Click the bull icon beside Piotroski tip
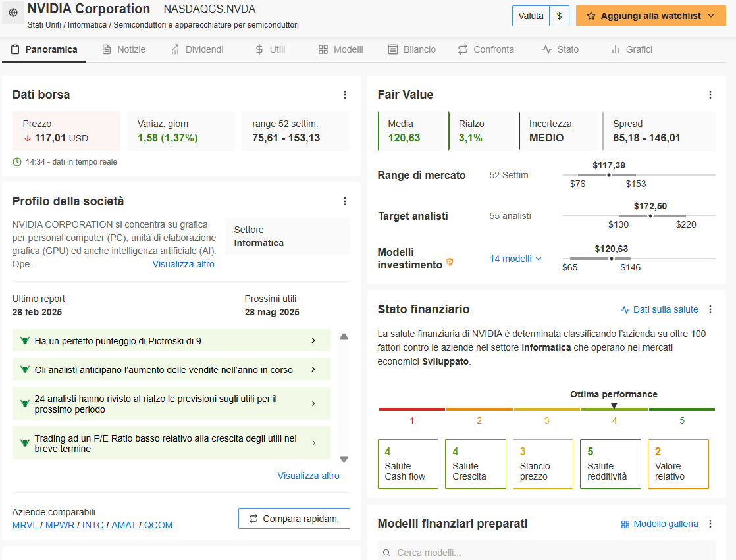The width and height of the screenshot is (736, 560). click(x=25, y=340)
